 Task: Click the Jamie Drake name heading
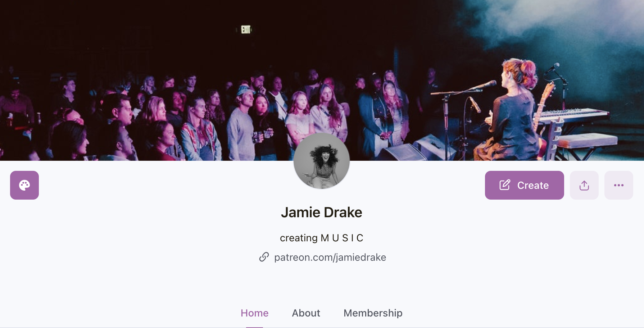point(322,212)
